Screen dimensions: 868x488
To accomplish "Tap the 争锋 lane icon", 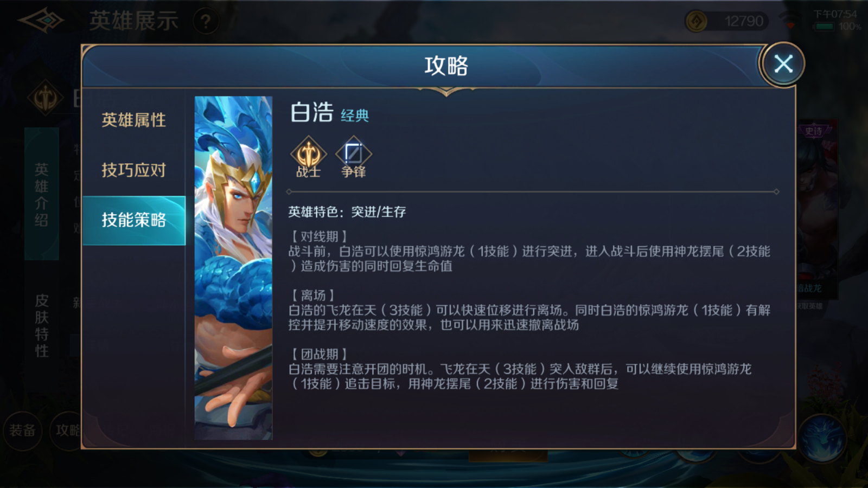I will click(x=353, y=156).
